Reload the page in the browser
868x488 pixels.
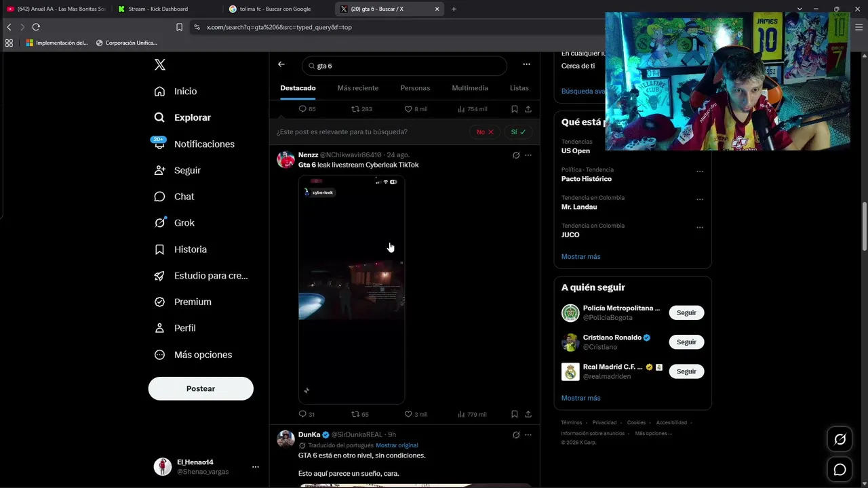point(36,27)
